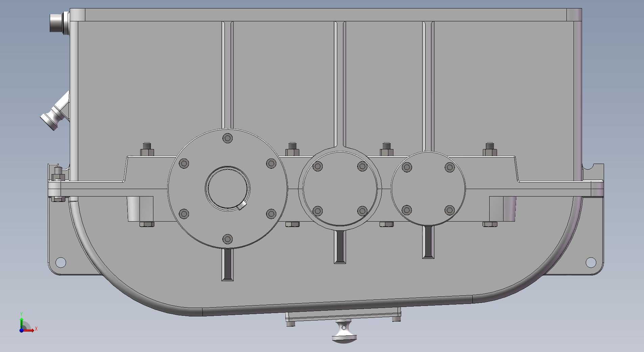This screenshot has width=644, height=352.
Task: Click the left mounting hole on the base flange
Action: coord(60,262)
